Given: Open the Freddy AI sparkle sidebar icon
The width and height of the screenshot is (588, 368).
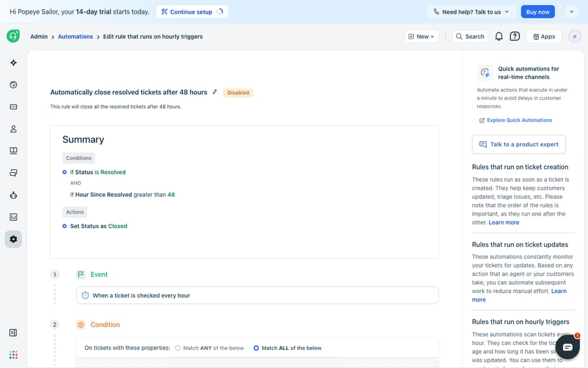Looking at the screenshot, I should (x=14, y=63).
